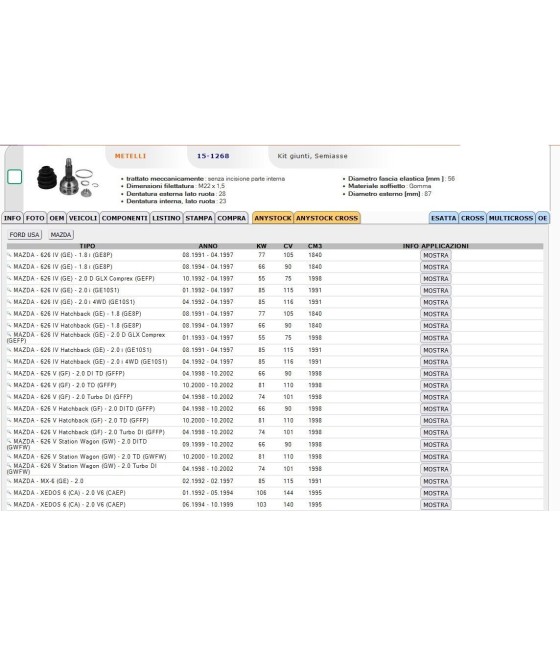Screen dimensions: 560x655
Task: Select row 'MAZDA - 626 V (GF) - 2.0 Turbo DI (GFFP)'
Action: click(275, 397)
